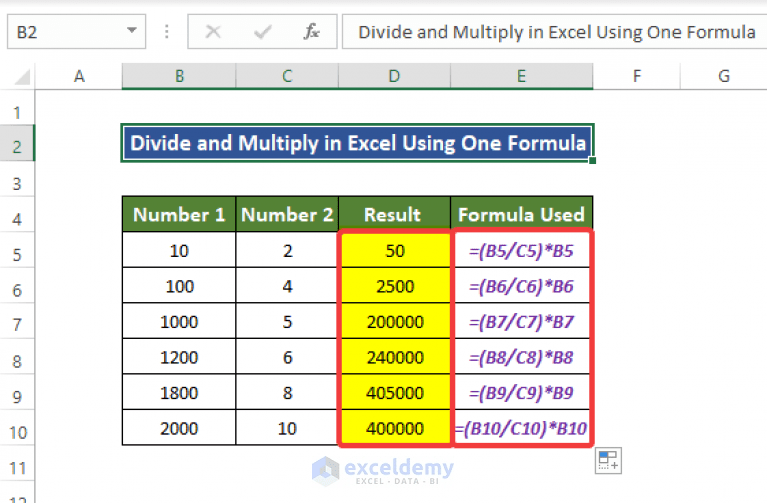Select Result cell showing 400000
The height and width of the screenshot is (503, 767).
tap(394, 428)
